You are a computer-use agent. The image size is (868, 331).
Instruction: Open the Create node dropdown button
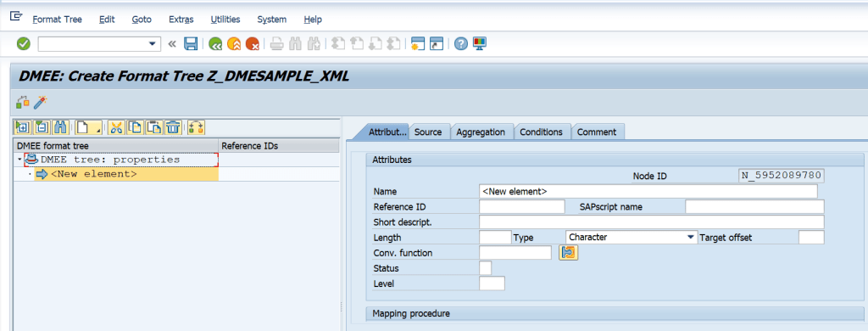coord(88,127)
